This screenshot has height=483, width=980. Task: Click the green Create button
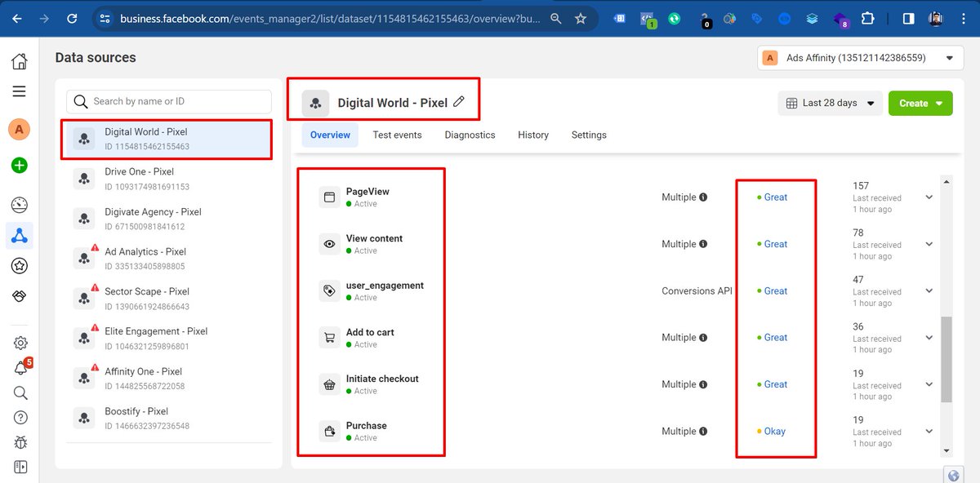click(x=920, y=104)
